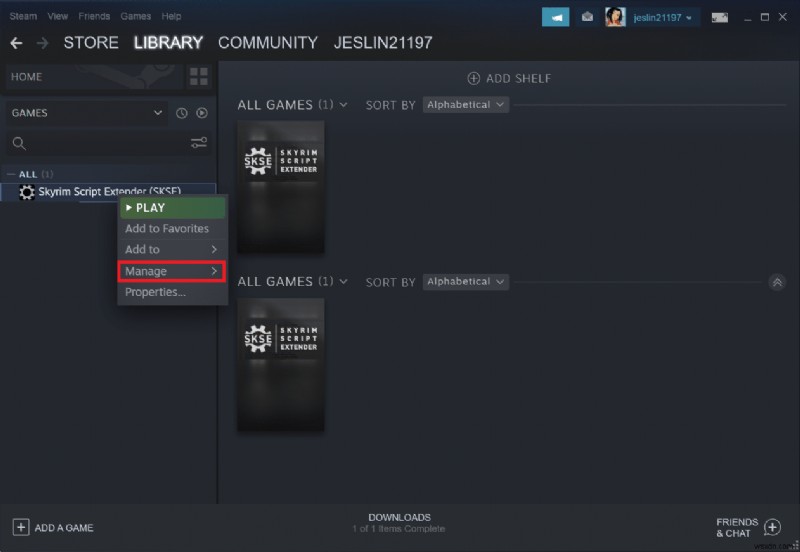
Task: Switch to Big Picture mode icon
Action: [720, 18]
